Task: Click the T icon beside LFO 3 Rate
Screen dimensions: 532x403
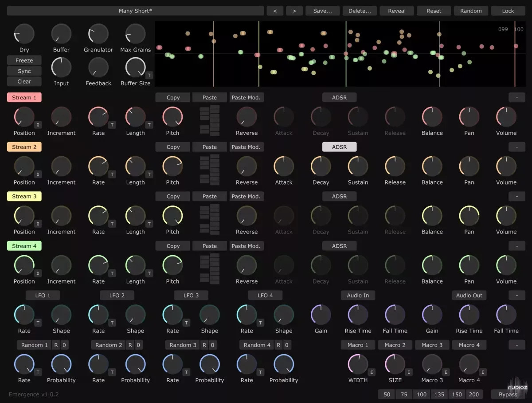Action: click(x=187, y=323)
